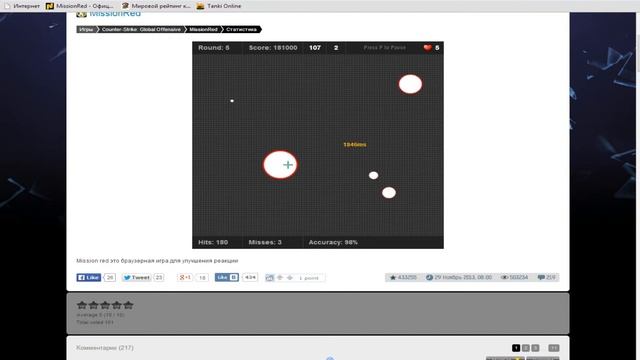Viewport: 640px width, 360px height.
Task: Go to Игры breadcrumb
Action: click(86, 29)
